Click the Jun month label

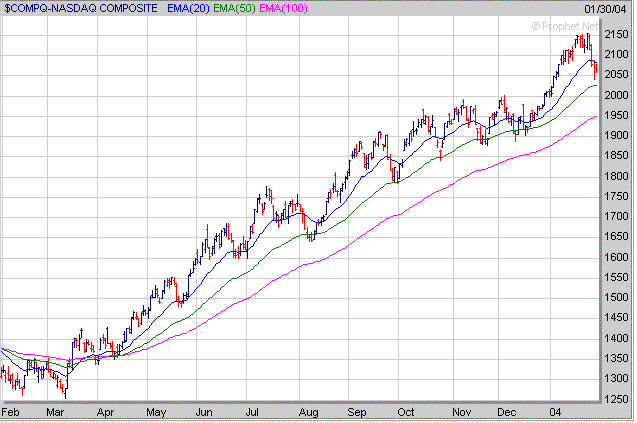click(x=204, y=412)
